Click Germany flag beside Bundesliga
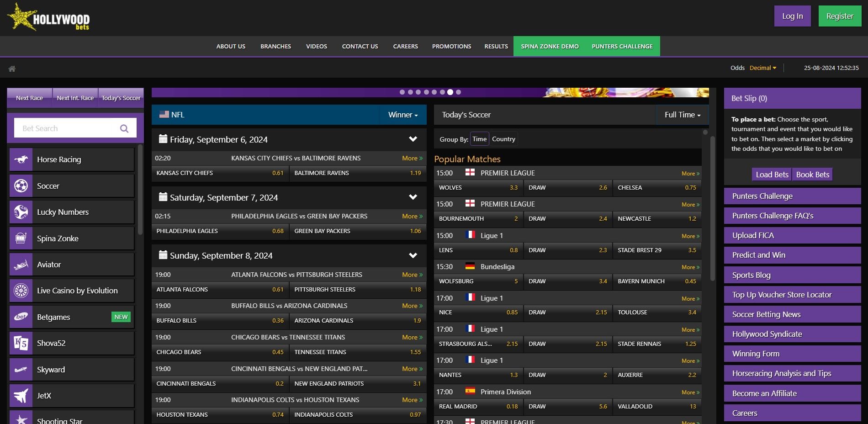The width and height of the screenshot is (868, 424). tap(470, 266)
